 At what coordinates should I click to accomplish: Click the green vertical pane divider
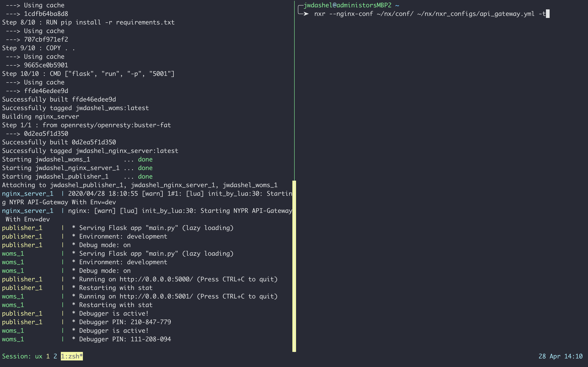click(x=294, y=90)
